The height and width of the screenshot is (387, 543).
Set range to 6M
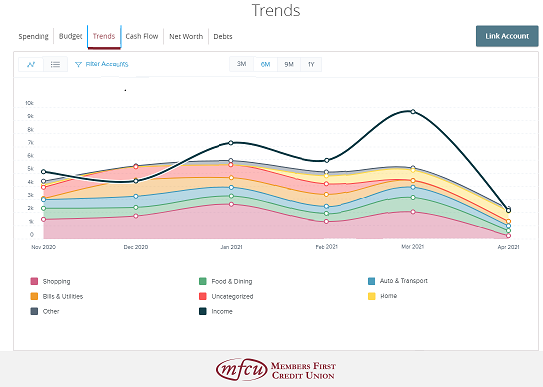click(265, 64)
